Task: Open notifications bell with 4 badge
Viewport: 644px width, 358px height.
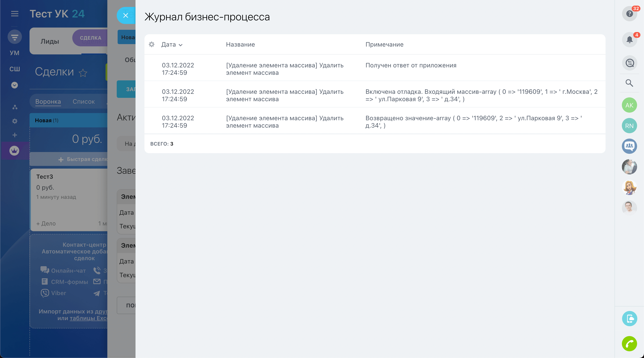Action: coord(629,40)
